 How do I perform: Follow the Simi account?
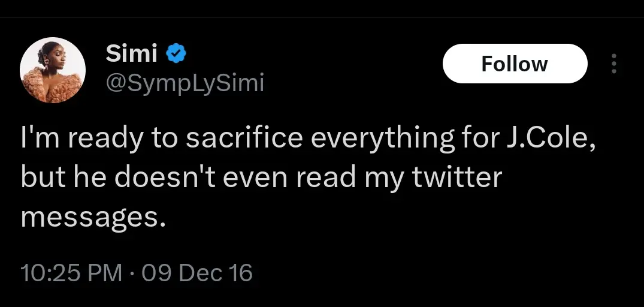point(515,64)
